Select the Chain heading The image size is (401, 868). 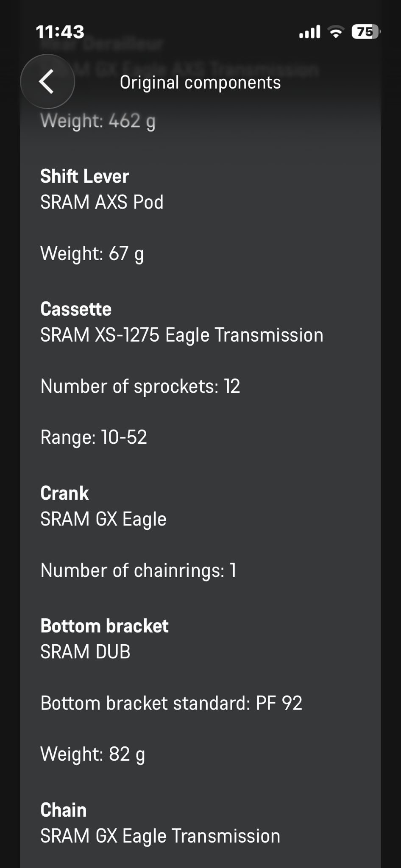63,810
